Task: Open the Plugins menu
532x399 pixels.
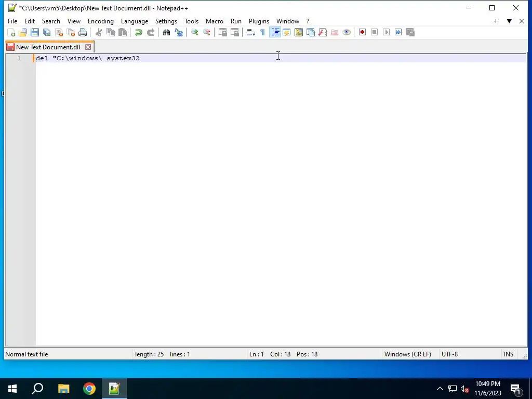Action: point(259,21)
